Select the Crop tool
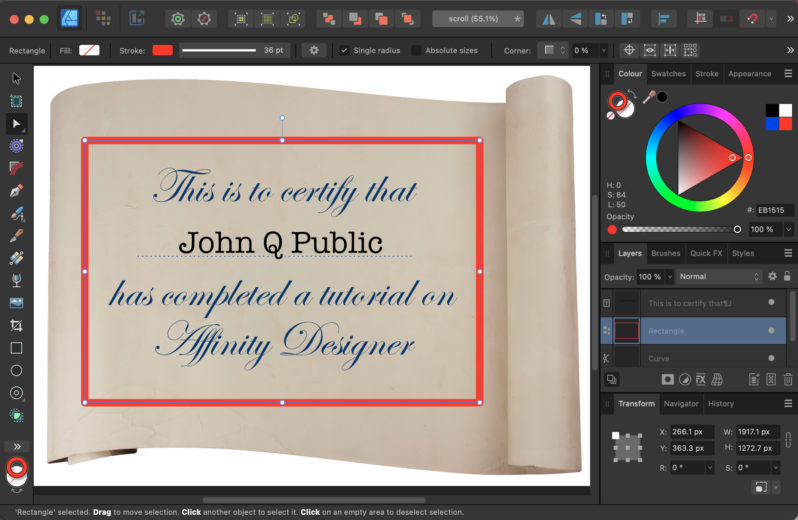798x520 pixels. [16, 326]
